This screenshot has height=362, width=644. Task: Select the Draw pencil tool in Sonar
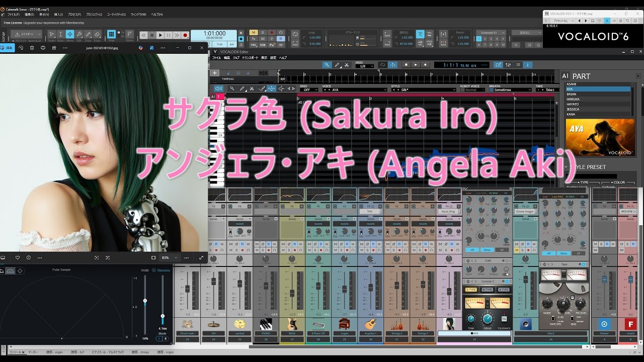(x=88, y=34)
